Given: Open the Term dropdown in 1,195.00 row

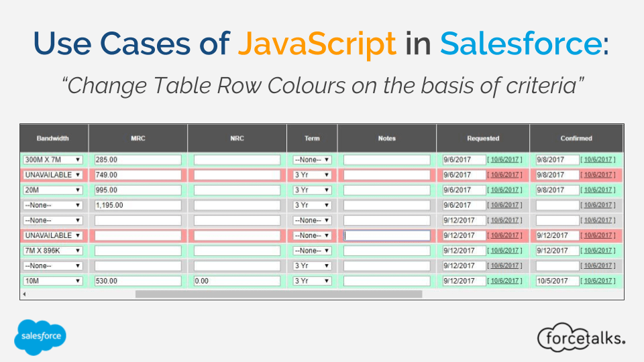Looking at the screenshot, I should tap(312, 205).
